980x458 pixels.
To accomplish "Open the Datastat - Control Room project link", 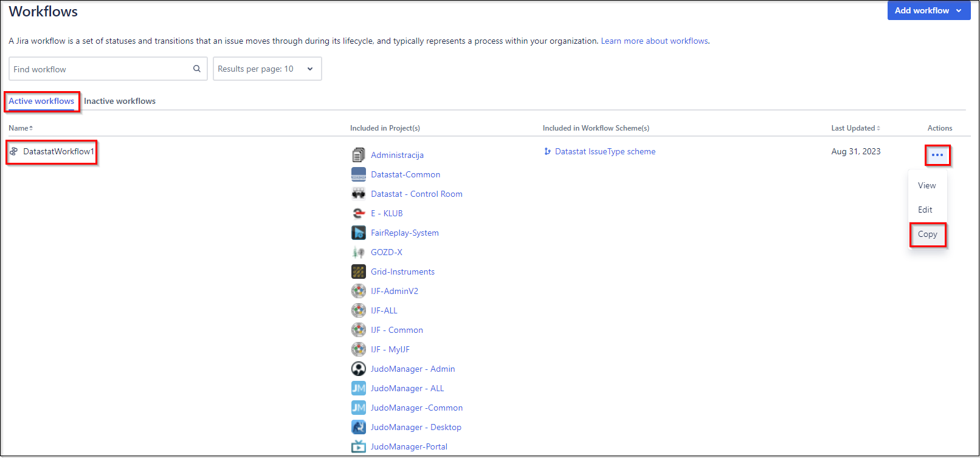I will 416,194.
